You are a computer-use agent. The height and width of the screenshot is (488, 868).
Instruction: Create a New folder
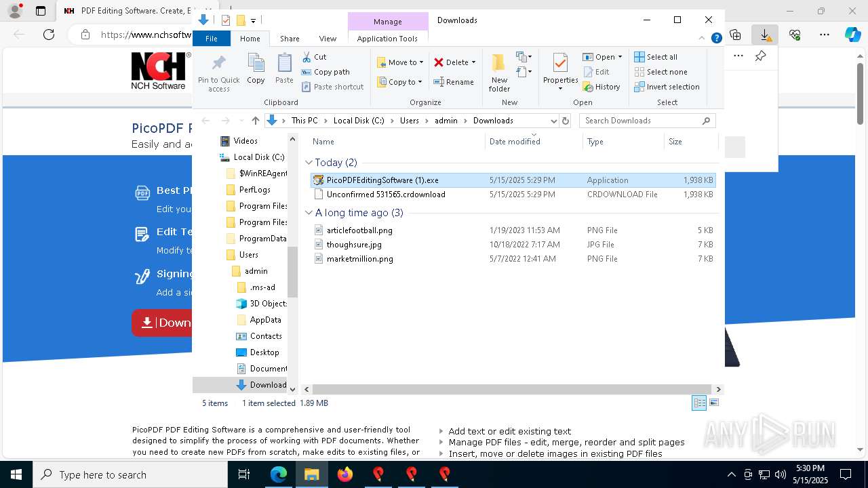(499, 73)
